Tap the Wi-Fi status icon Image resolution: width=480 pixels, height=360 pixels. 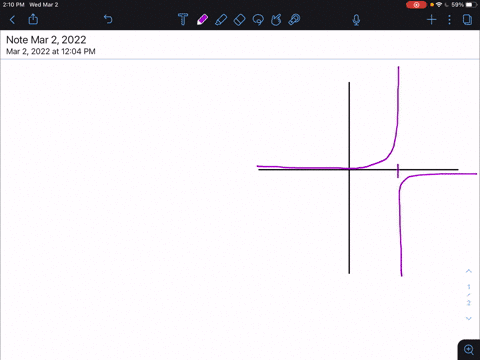click(x=439, y=5)
